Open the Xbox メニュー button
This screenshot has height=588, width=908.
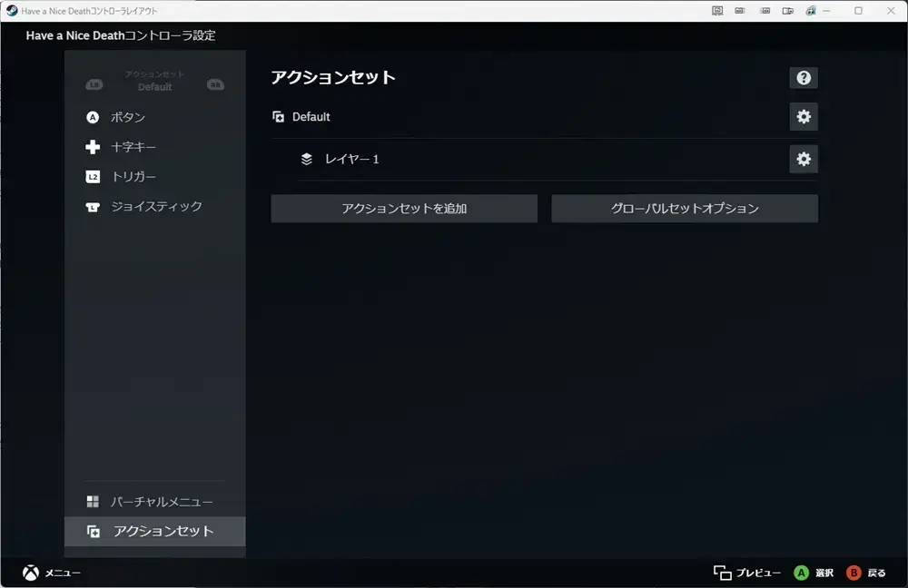point(52,573)
